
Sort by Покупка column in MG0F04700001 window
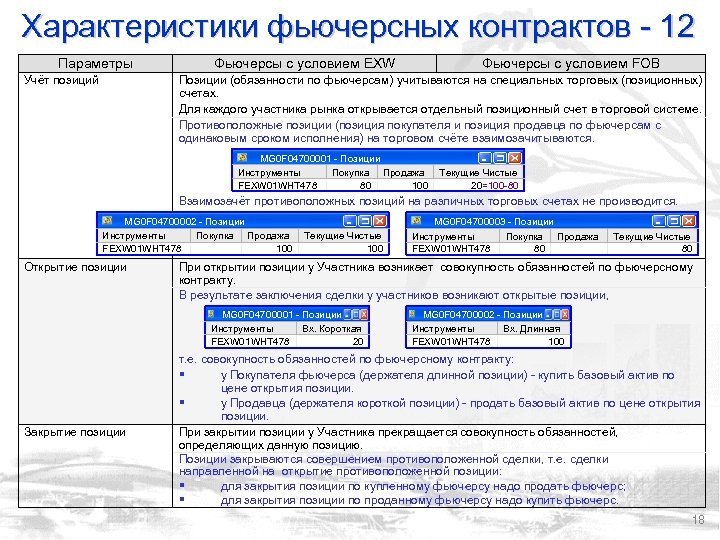351,172
